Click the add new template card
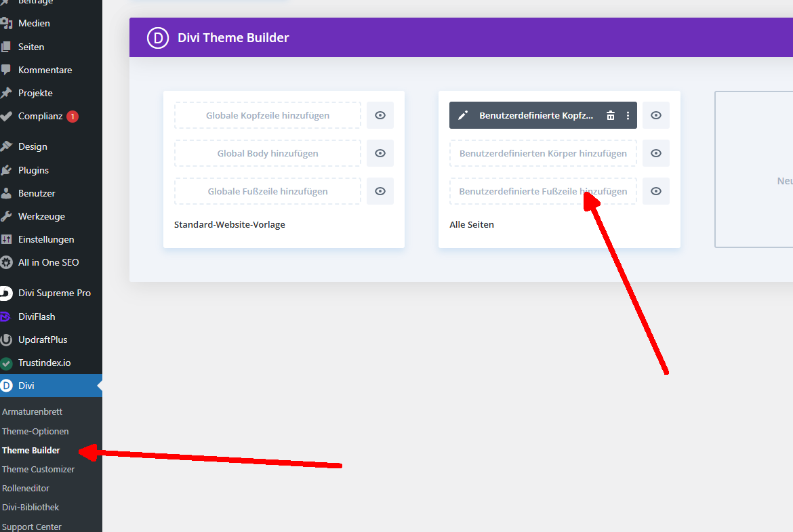Screen dimensions: 793x532 [754, 169]
